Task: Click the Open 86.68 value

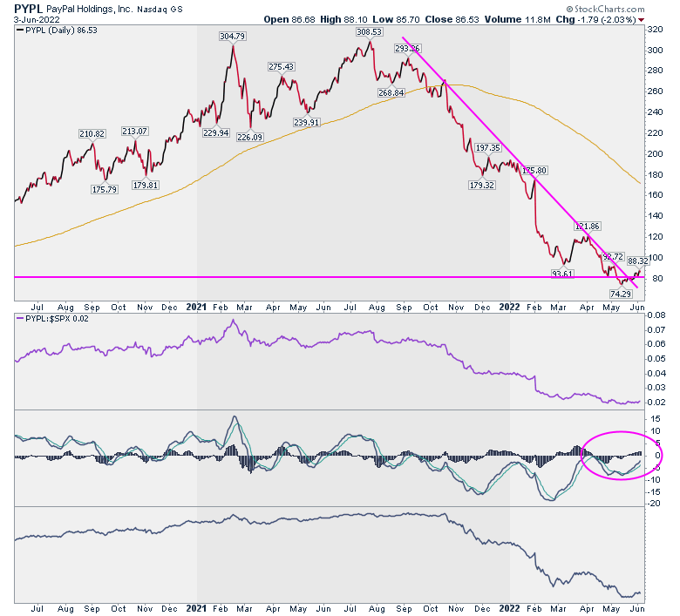Action: point(289,19)
